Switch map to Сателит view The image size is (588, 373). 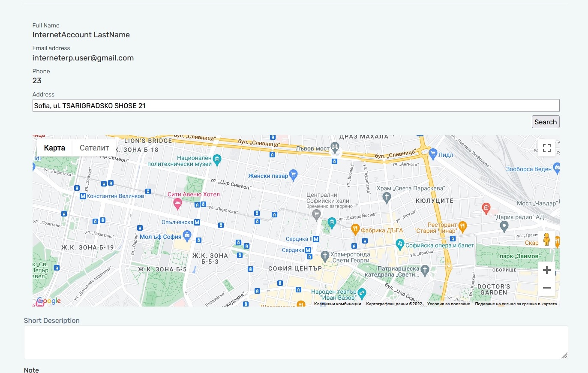coord(94,148)
